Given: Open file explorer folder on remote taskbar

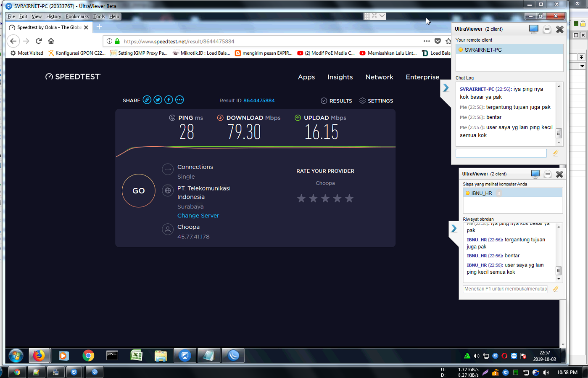Looking at the screenshot, I should (x=161, y=356).
